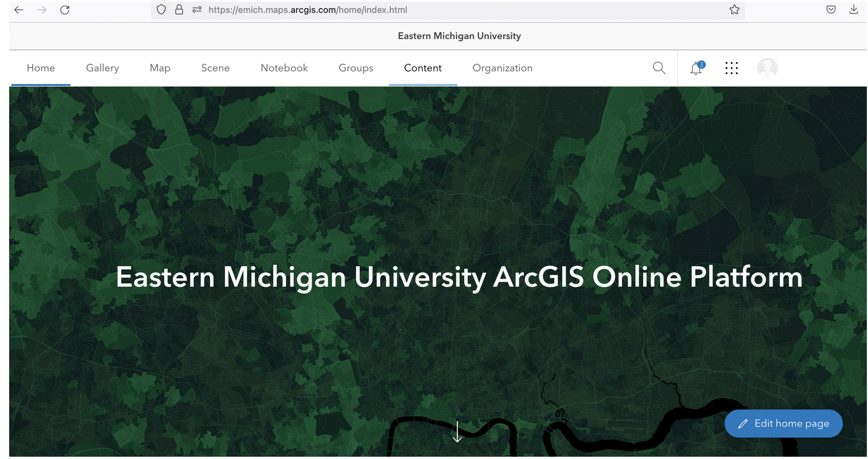Open the Groups tab
This screenshot has height=459, width=868.
coord(356,68)
